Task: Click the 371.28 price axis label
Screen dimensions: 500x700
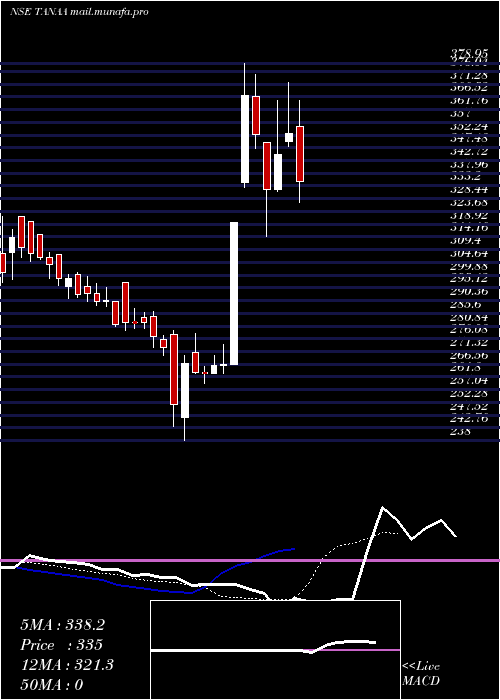Action: [469, 75]
